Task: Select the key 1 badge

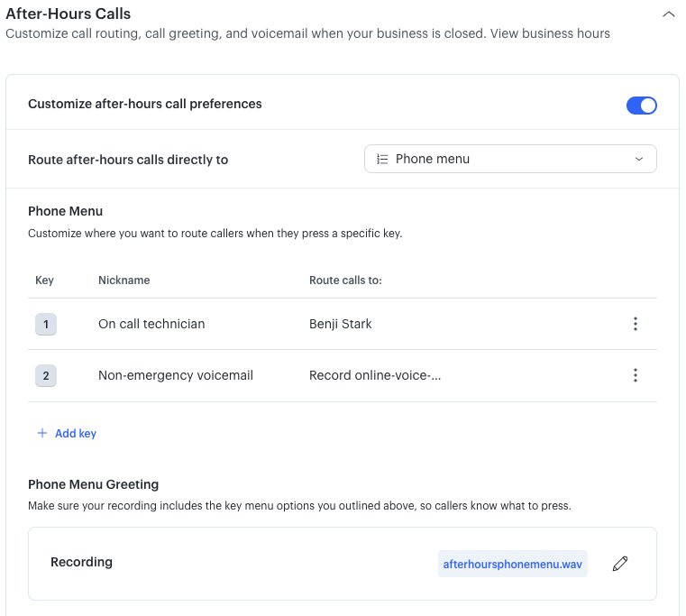Action: point(46,324)
